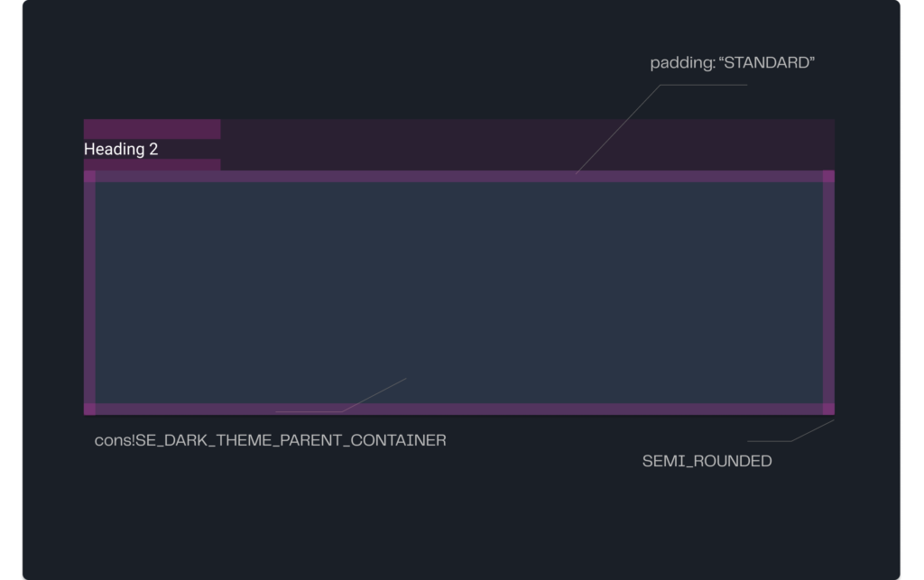Click the right padding strip of the container
The width and height of the screenshot is (924, 580).
[829, 292]
